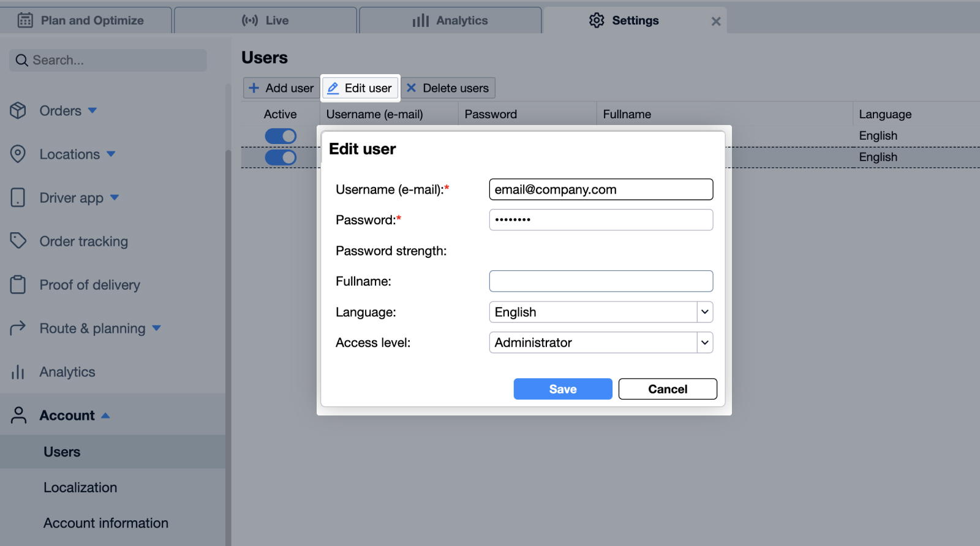Toggle the first user's Active switch

[x=281, y=136]
